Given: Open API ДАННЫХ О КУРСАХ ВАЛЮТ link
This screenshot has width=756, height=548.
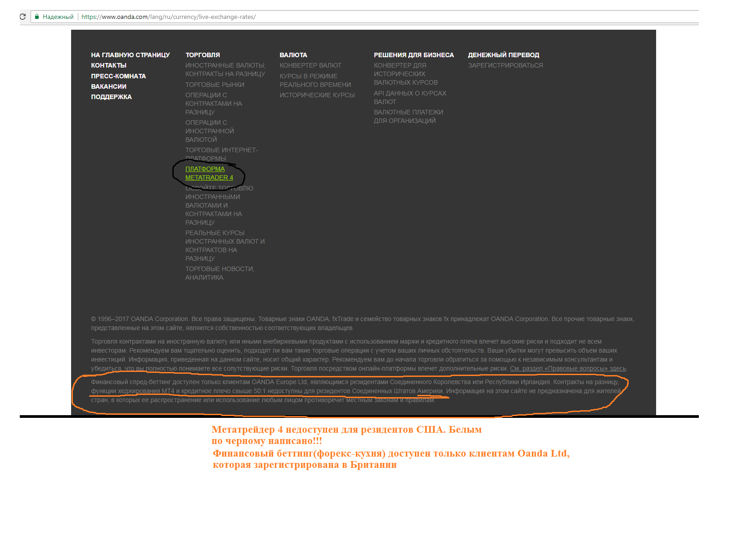Looking at the screenshot, I should 410,98.
